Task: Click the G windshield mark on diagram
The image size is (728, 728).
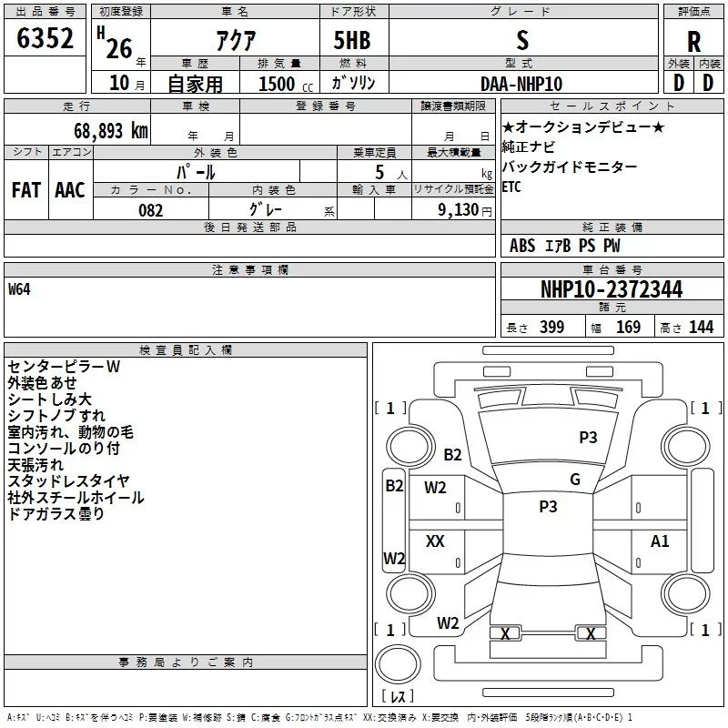Action: tap(575, 480)
